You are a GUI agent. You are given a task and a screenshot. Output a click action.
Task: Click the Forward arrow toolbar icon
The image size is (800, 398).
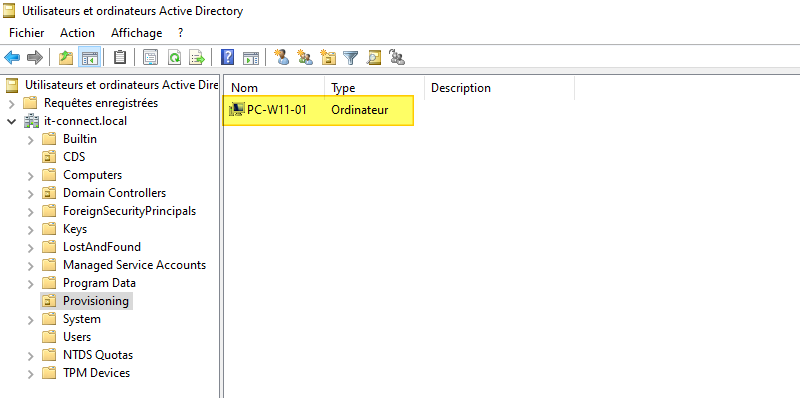[x=34, y=57]
